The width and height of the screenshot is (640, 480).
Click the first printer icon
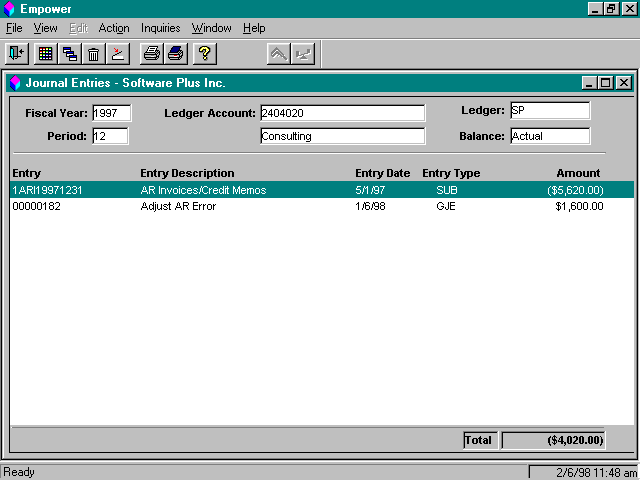152,53
